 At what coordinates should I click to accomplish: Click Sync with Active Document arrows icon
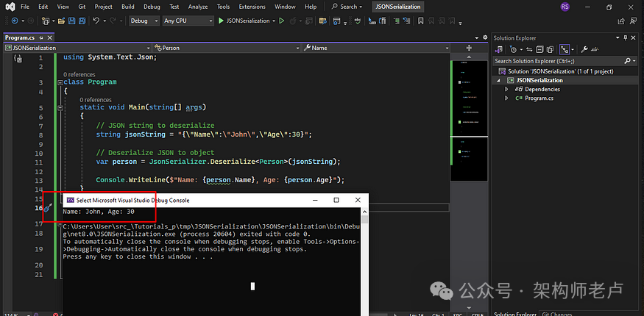tap(529, 49)
